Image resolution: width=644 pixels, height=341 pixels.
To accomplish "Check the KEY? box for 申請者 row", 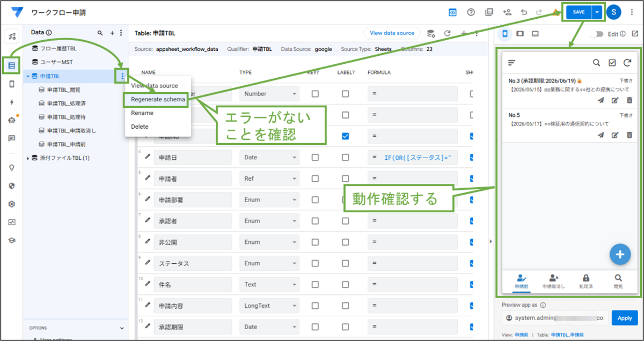I will (x=315, y=179).
